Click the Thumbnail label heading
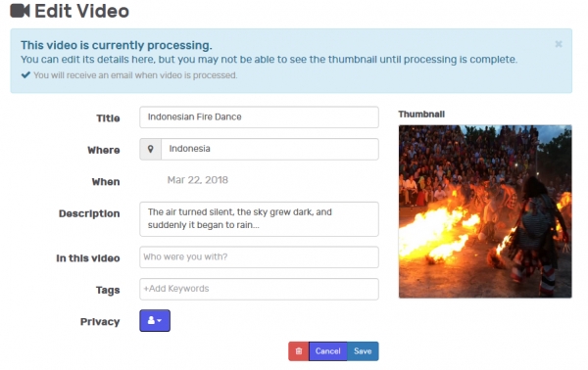This screenshot has height=370, width=588. (421, 115)
